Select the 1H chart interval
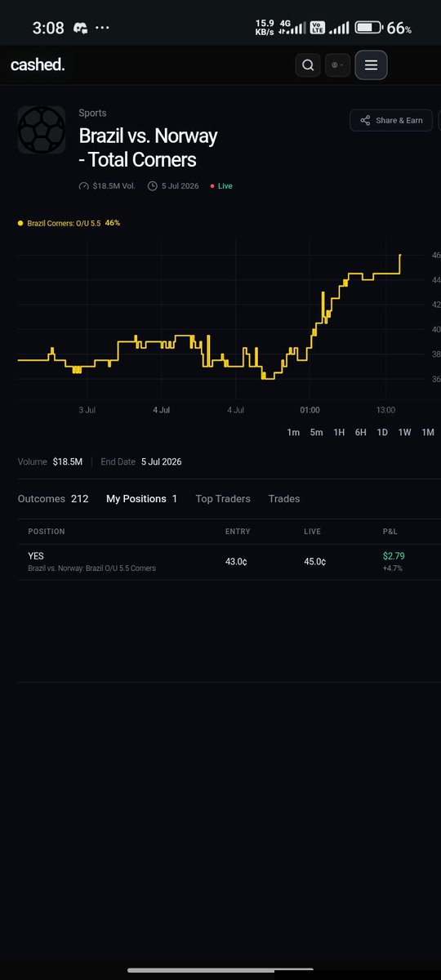The image size is (441, 980). (x=339, y=432)
